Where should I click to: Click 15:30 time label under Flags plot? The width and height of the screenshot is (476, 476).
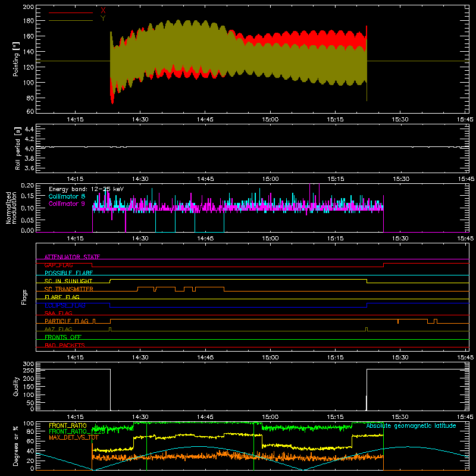(400, 358)
